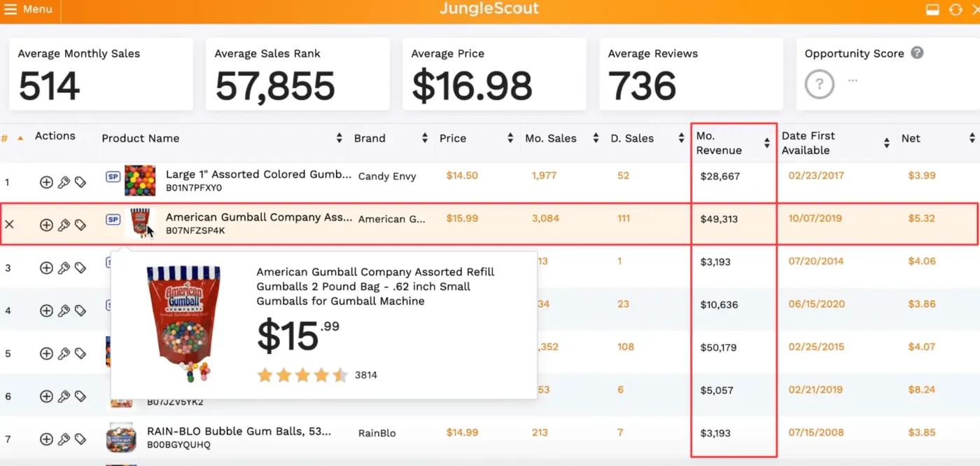Click ASIN B00BGYQUHQ
This screenshot has height=466, width=980.
pos(178,445)
